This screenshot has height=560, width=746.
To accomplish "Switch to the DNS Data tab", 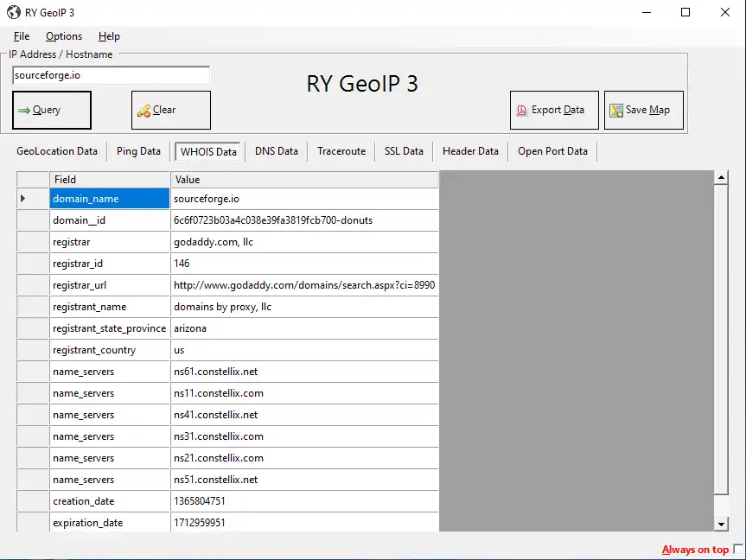I will pos(277,151).
